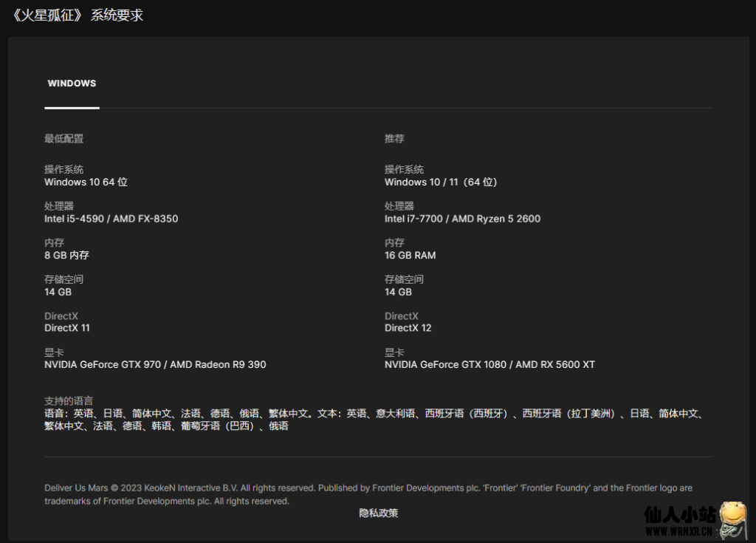Click the 仙人小站 mascot watermark icon
756x543 pixels.
click(732, 519)
